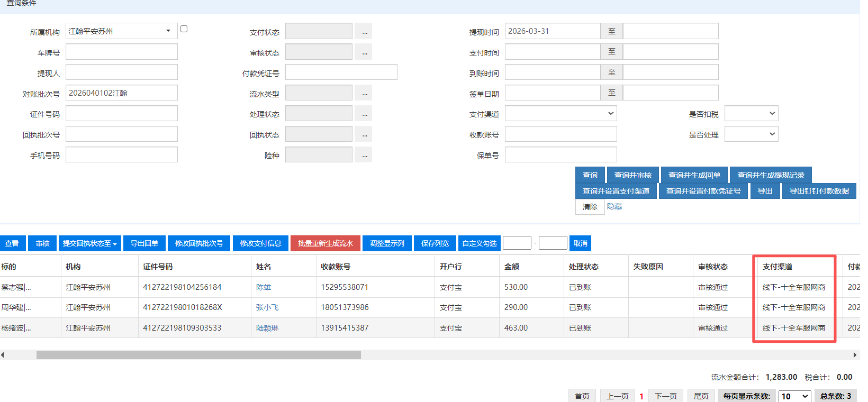Open the 陈雄 name link
868x402 pixels.
[x=264, y=287]
